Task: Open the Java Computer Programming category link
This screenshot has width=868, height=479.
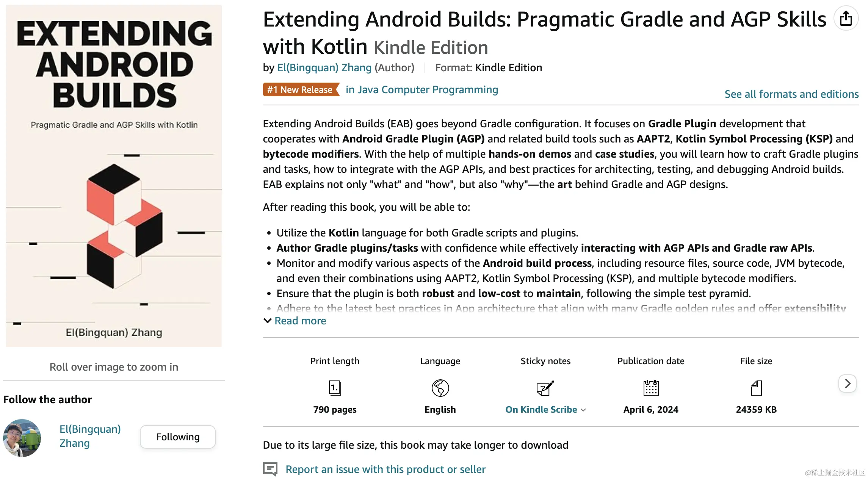Action: coord(422,90)
